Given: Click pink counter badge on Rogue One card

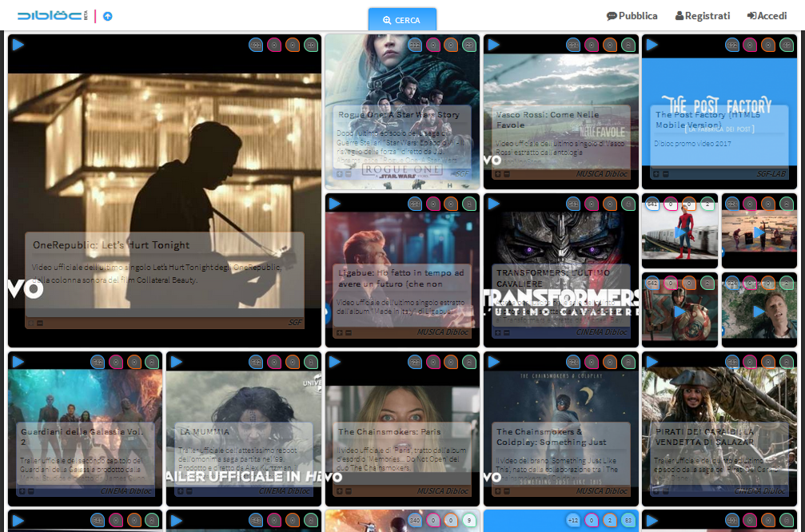Looking at the screenshot, I should pos(433,46).
